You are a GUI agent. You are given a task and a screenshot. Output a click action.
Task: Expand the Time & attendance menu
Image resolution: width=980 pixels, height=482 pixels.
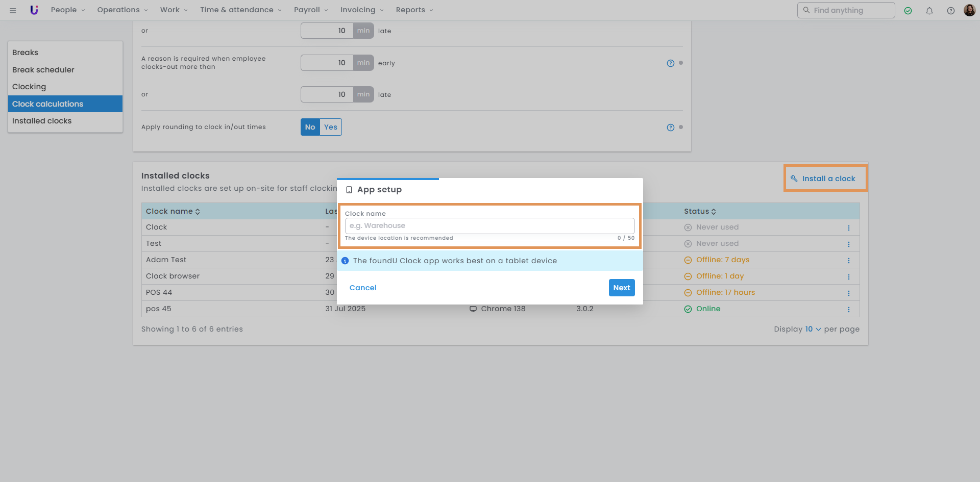(x=240, y=10)
